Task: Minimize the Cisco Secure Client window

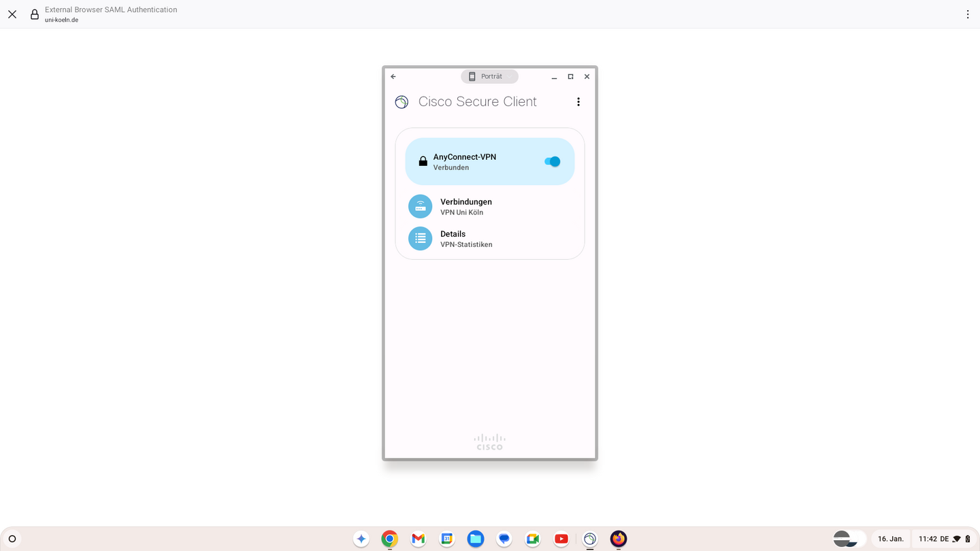Action: pos(555,77)
